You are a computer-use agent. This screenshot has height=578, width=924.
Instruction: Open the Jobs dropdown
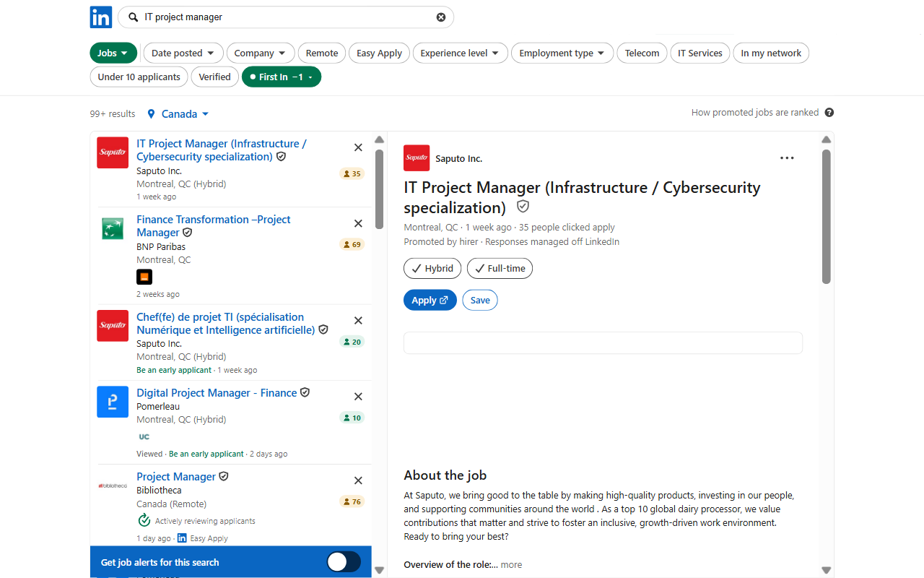pos(113,53)
